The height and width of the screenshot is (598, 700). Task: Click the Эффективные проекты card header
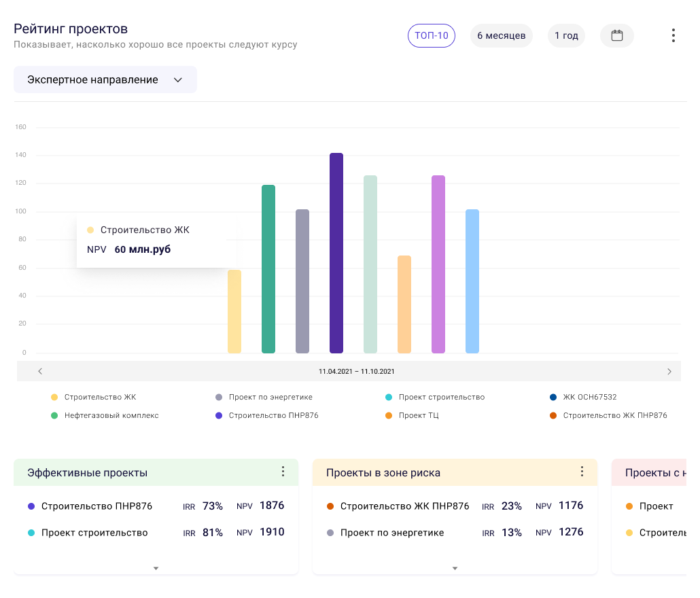(156, 472)
